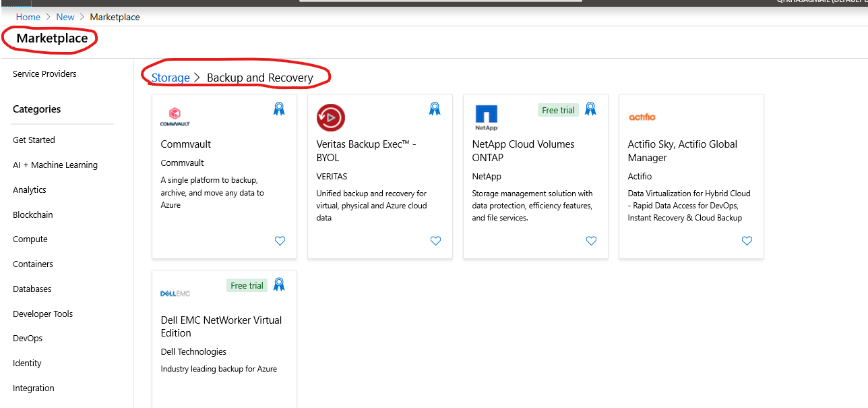Click Commvault description about backup to Azure
The width and height of the screenshot is (868, 408).
pyautogui.click(x=212, y=193)
